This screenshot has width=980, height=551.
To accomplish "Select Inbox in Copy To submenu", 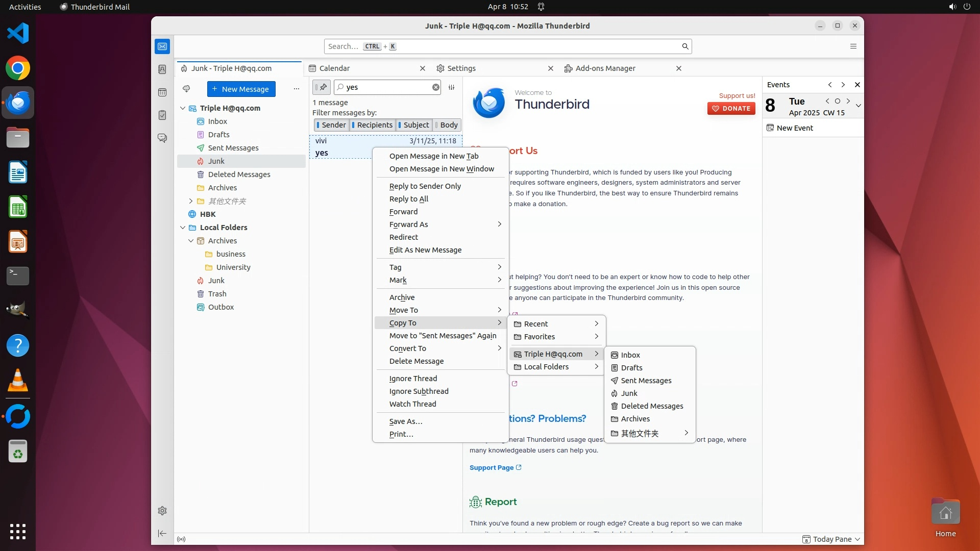I will [630, 355].
